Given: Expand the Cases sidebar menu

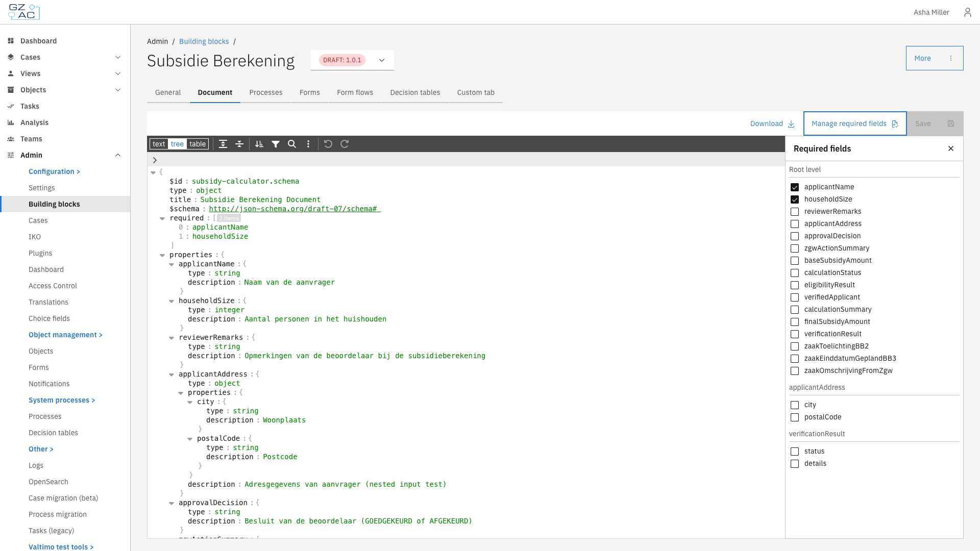Looking at the screenshot, I should (118, 57).
